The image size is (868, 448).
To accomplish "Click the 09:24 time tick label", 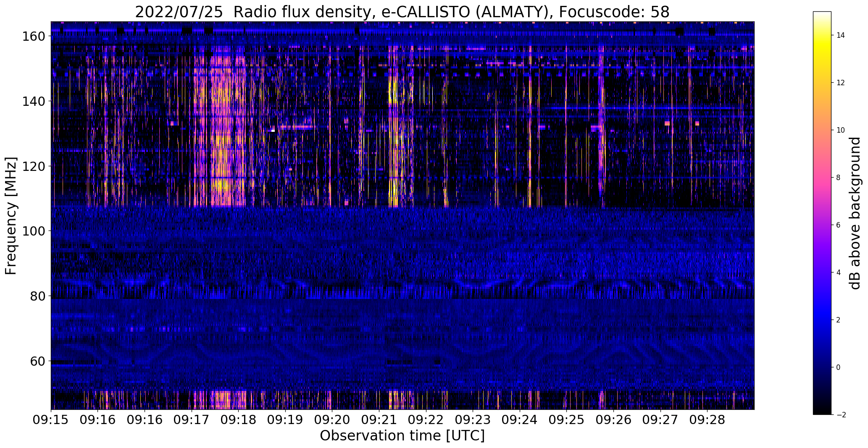I will [520, 420].
